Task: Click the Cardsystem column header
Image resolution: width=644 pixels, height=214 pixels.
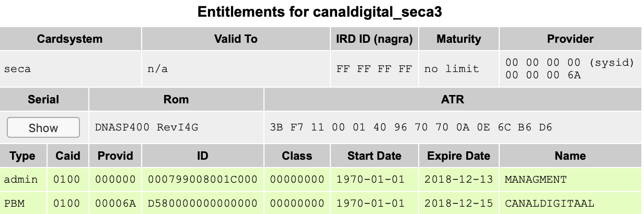Action: [70, 39]
